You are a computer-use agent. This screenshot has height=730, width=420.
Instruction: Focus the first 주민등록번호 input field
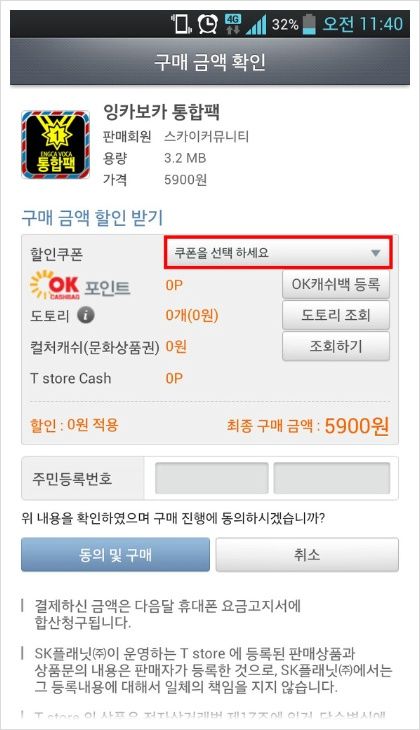pos(212,478)
